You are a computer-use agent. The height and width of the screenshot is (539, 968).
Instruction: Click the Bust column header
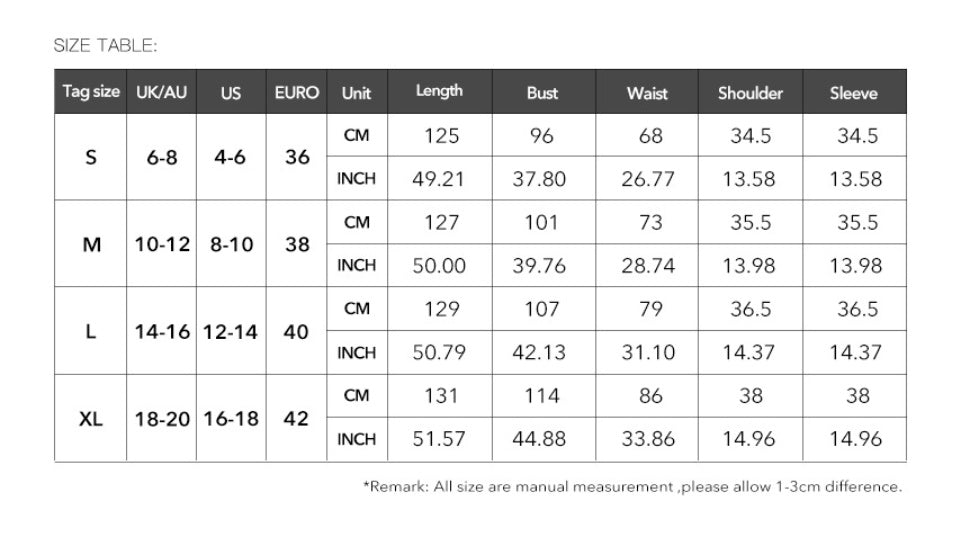[x=542, y=93]
